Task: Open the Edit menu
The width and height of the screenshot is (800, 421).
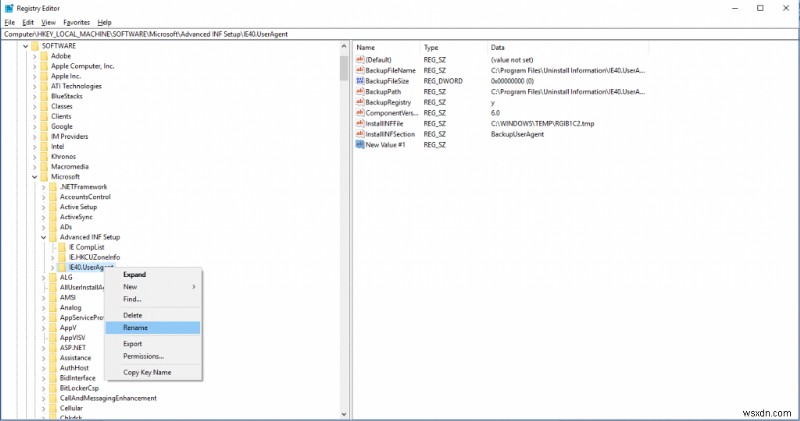Action: (28, 22)
